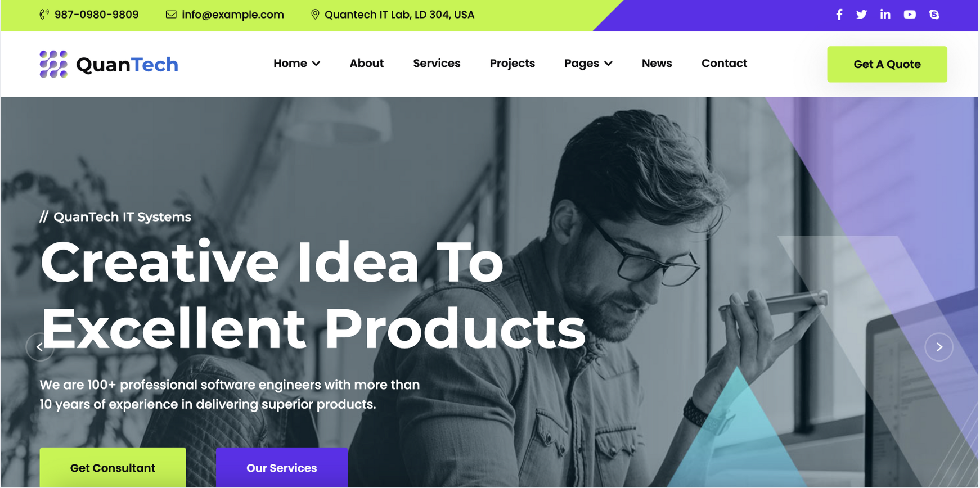Navigate to the Projects page
Viewport: 980px width, 488px height.
point(512,64)
